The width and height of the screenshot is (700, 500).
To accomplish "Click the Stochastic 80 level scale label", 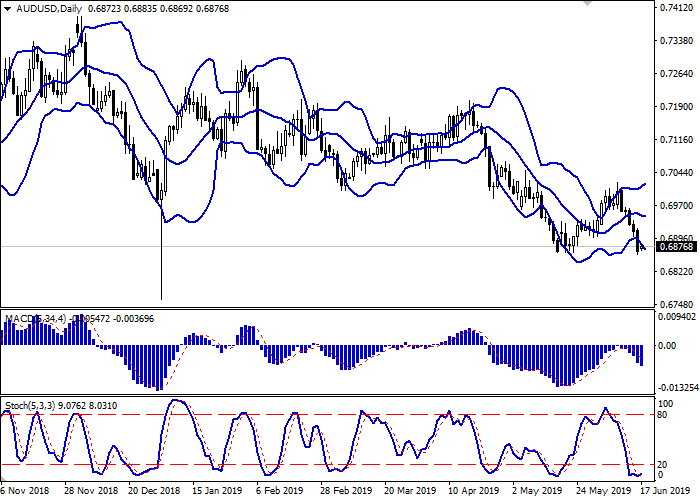I will pyautogui.click(x=663, y=415).
